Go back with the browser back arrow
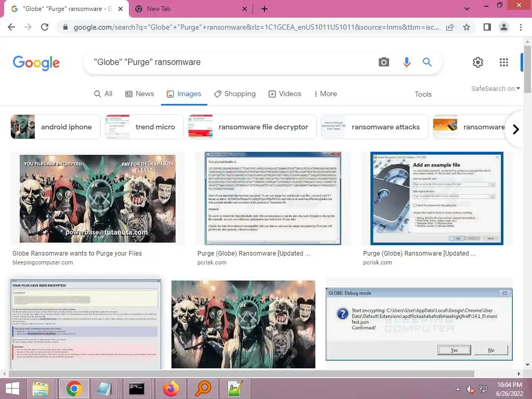The height and width of the screenshot is (399, 532). (x=11, y=27)
